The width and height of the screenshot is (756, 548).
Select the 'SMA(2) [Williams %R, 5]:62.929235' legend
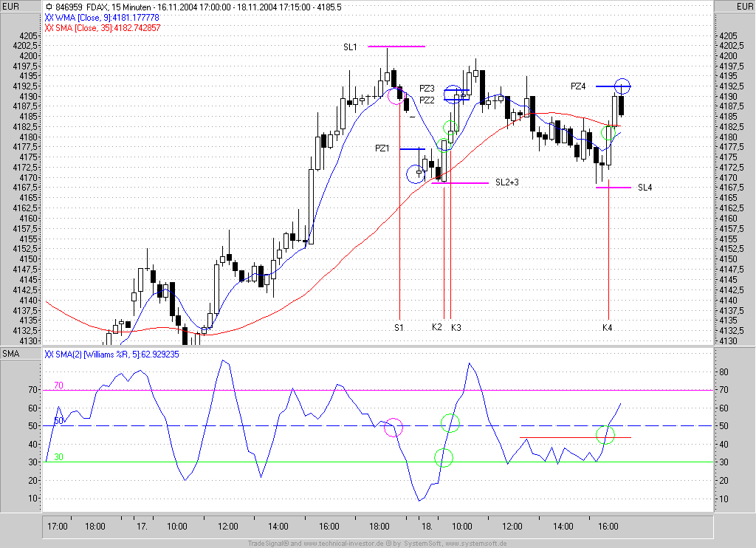click(x=117, y=355)
